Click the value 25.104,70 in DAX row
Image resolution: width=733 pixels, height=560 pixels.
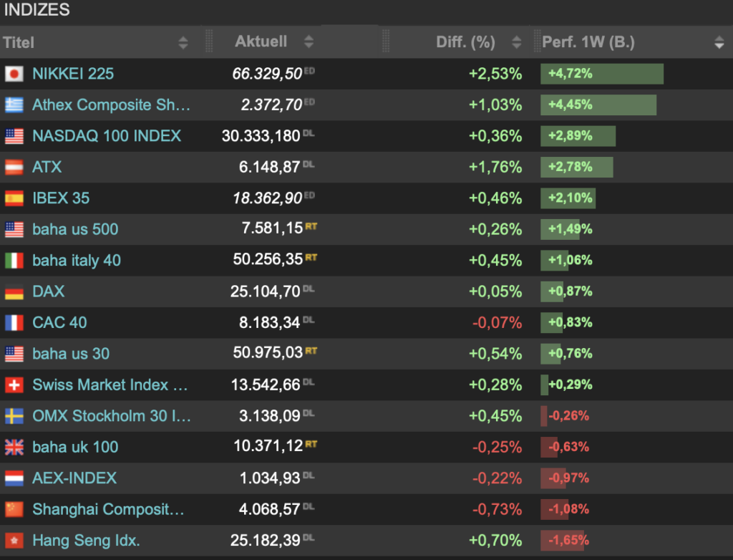point(265,291)
